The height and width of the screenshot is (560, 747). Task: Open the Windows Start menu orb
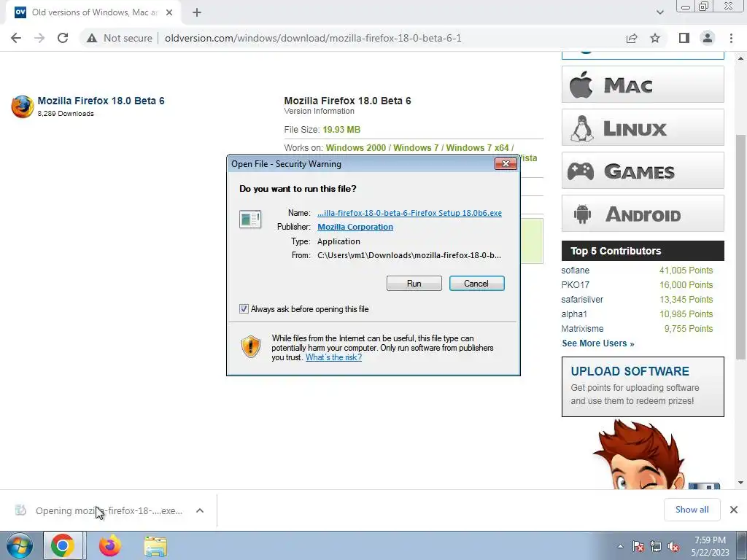tap(19, 545)
